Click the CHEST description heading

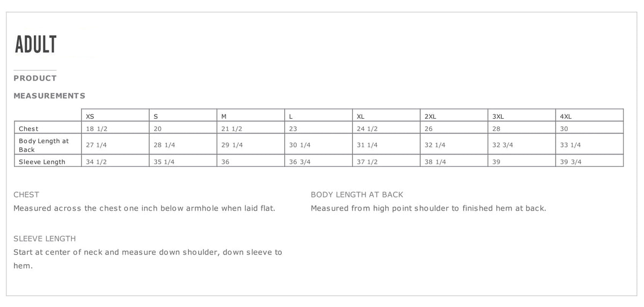point(26,195)
